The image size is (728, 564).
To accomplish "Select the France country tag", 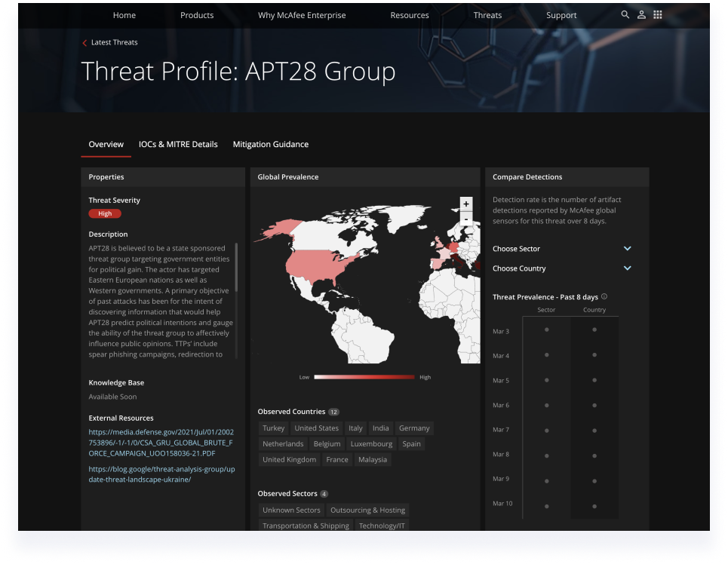I will (x=337, y=459).
